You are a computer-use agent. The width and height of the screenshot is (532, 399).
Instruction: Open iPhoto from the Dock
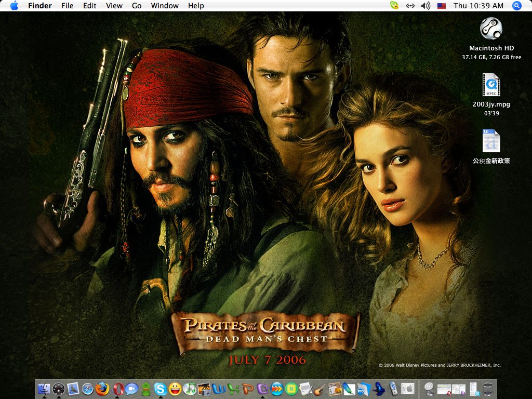click(x=204, y=389)
